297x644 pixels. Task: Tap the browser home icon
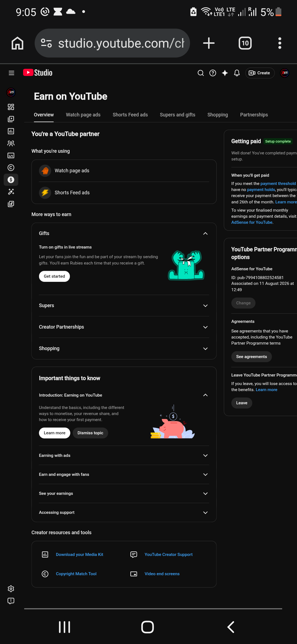[17, 43]
